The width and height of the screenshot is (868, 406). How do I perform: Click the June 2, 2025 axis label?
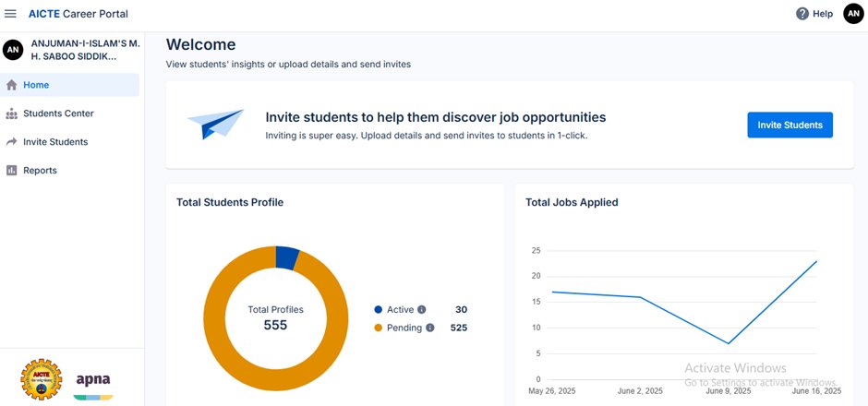640,391
